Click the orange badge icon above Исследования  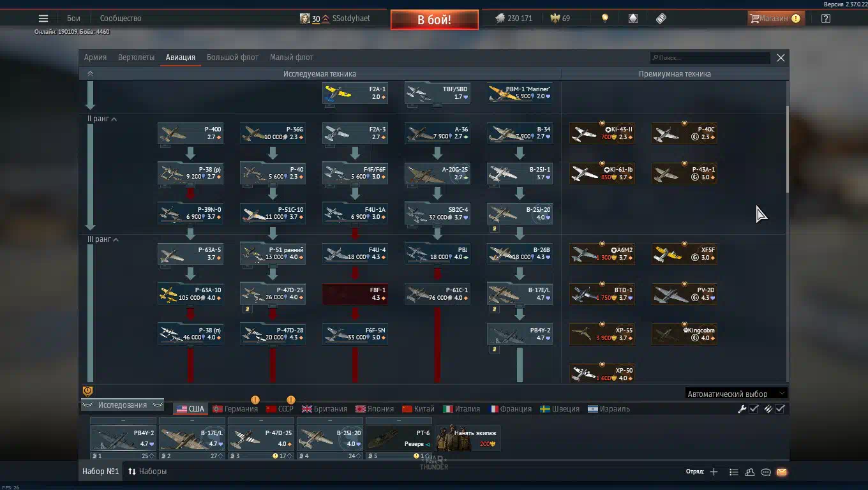[x=87, y=391]
